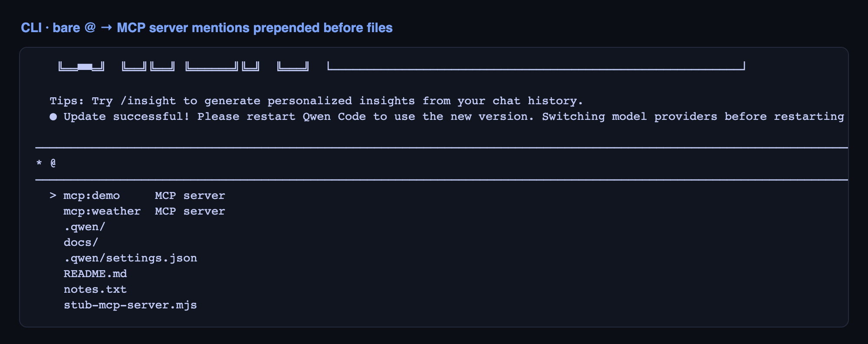Screen dimensions: 868x344
Task: Pick .qwen/settings.json from the list
Action: point(130,258)
